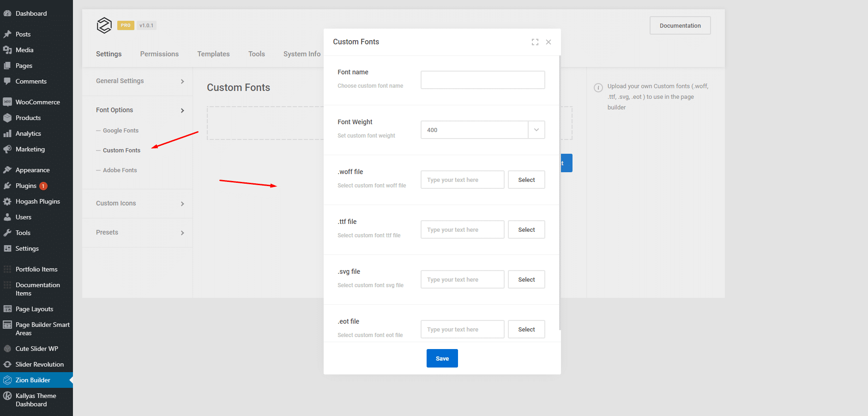Select an .eot file

526,329
